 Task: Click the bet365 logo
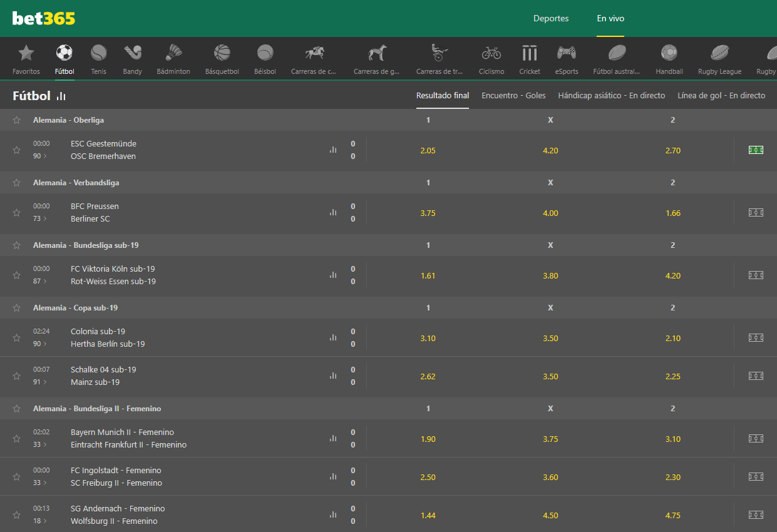coord(44,18)
